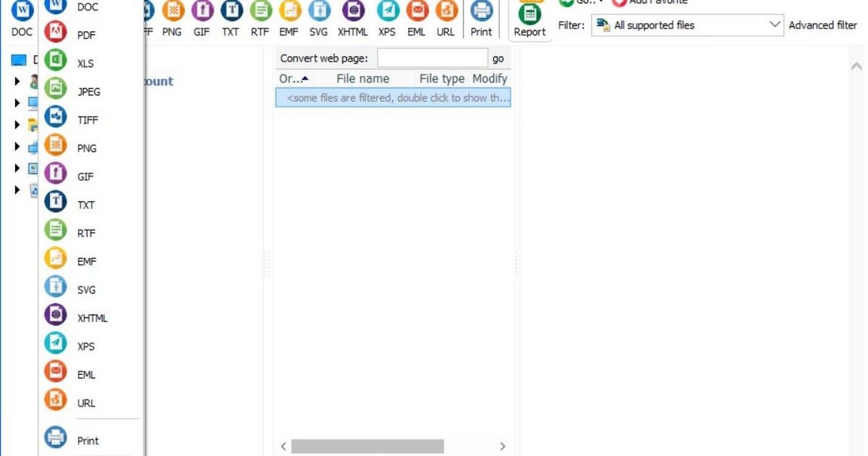Click the PNG button in the top toolbar
The height and width of the screenshot is (456, 868).
(172, 17)
